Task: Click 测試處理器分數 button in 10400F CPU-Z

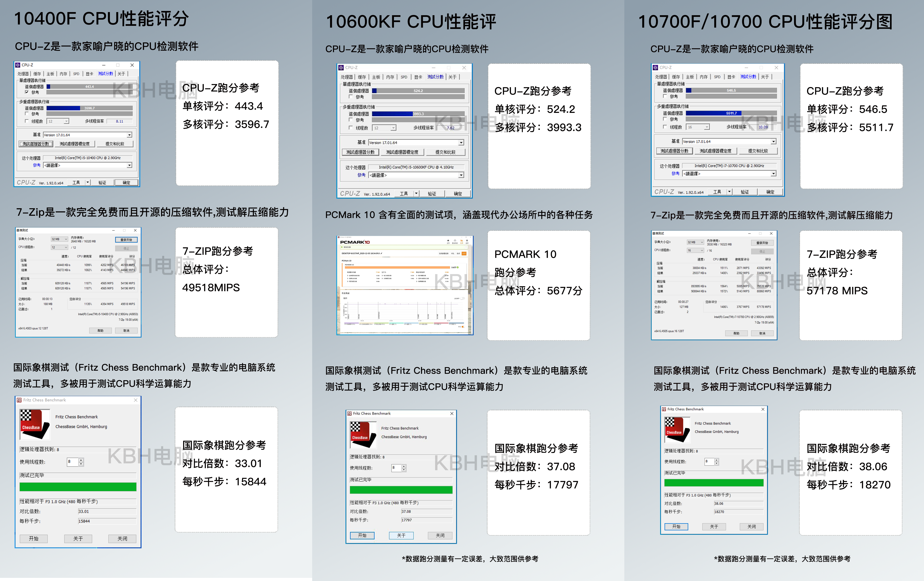Action: 36,144
